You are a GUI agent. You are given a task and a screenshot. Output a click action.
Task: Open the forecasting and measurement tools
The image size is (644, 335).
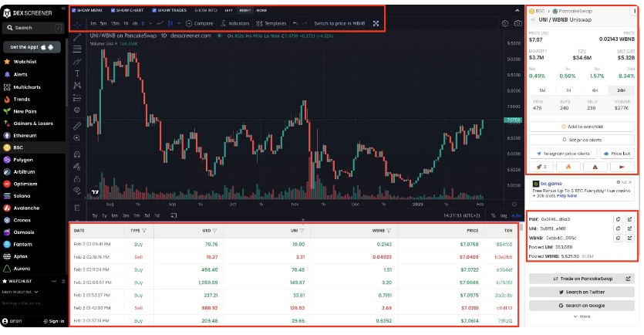(x=77, y=98)
